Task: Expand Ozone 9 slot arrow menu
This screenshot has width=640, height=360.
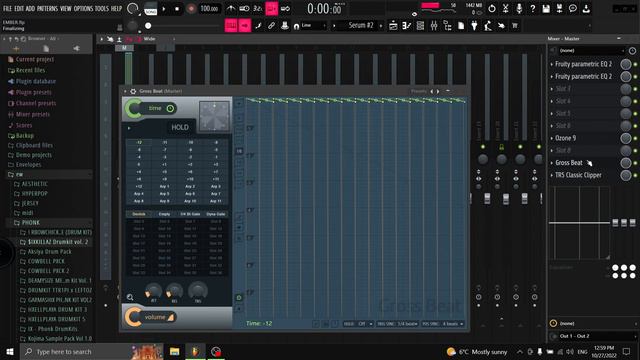Action: [x=551, y=138]
